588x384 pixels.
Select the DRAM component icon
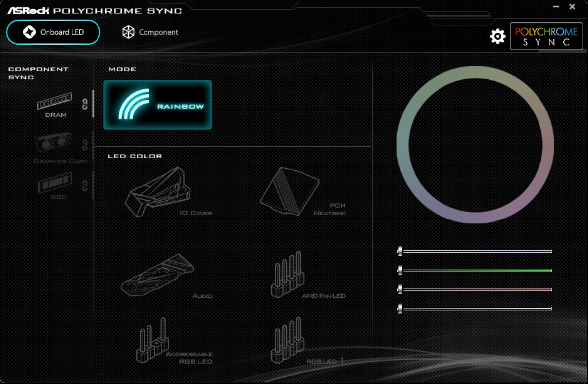(x=55, y=102)
